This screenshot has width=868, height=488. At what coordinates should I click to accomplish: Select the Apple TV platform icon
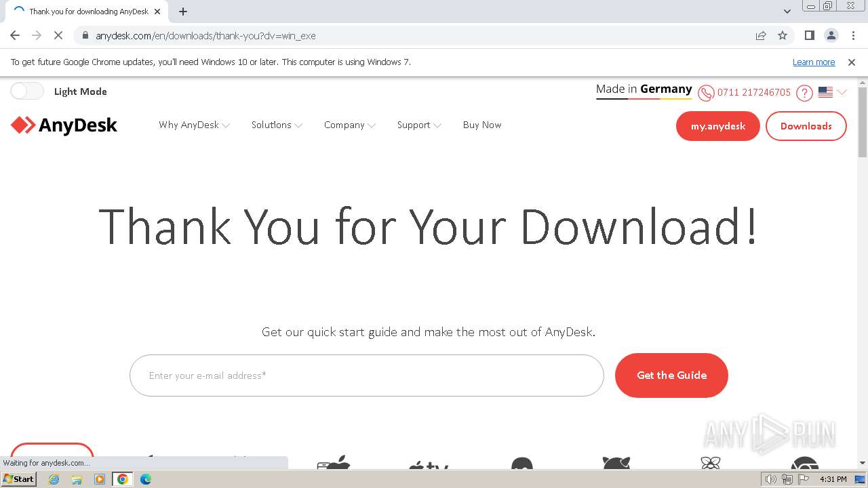pyautogui.click(x=429, y=465)
